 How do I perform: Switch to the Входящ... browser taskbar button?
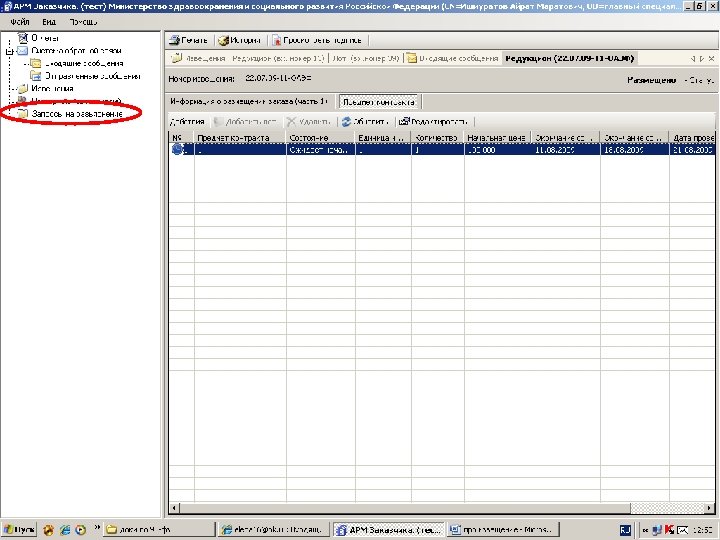[x=274, y=529]
